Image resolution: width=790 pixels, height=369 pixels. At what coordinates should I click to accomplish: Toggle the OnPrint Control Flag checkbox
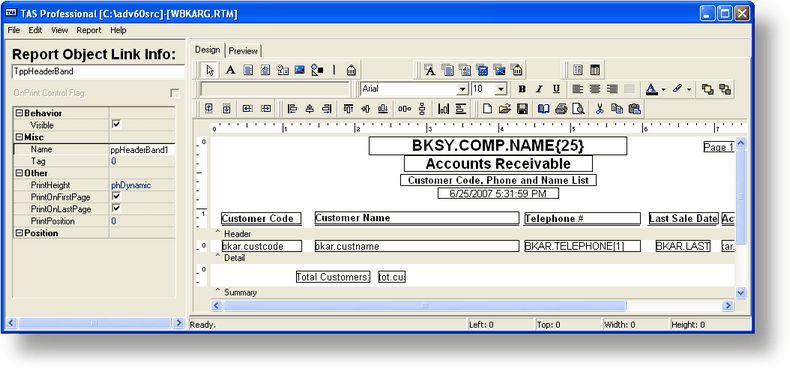pos(175,93)
